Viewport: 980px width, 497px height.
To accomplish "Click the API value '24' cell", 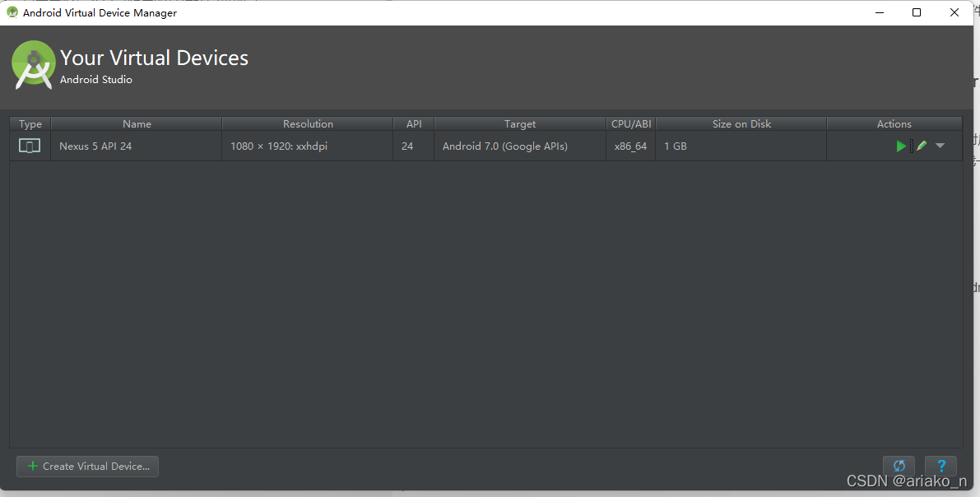I will tap(414, 146).
